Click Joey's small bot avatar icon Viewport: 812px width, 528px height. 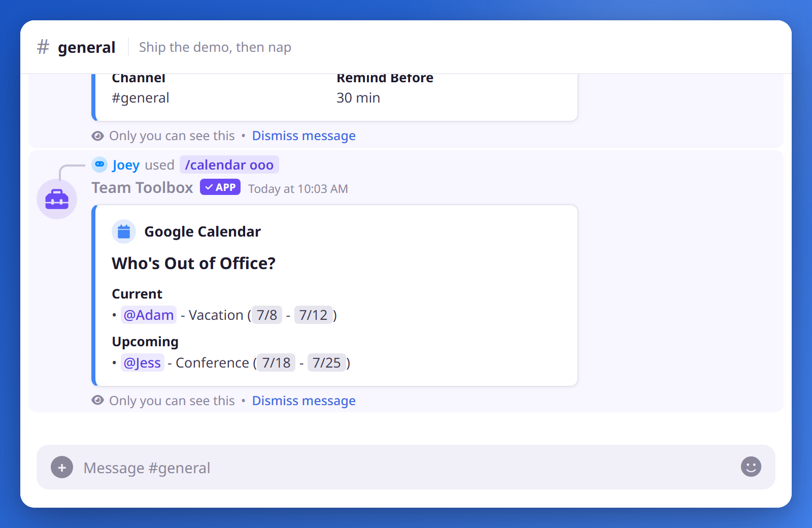point(99,164)
